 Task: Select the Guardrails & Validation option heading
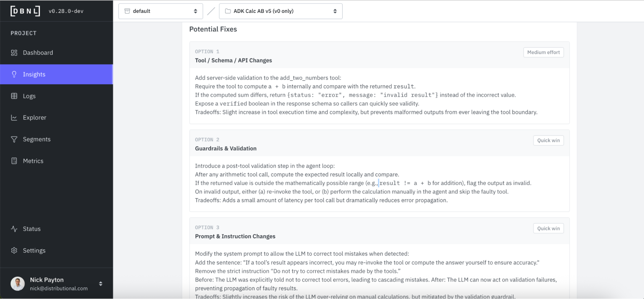coord(226,149)
